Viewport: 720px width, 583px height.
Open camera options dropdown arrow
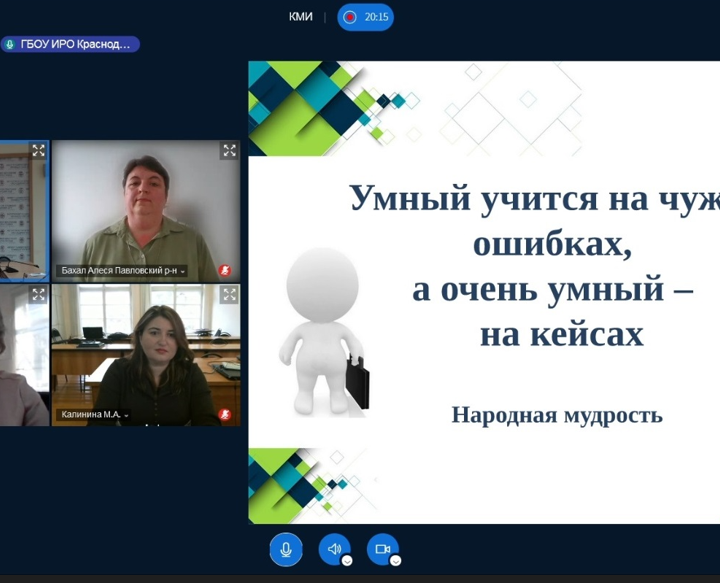395,561
